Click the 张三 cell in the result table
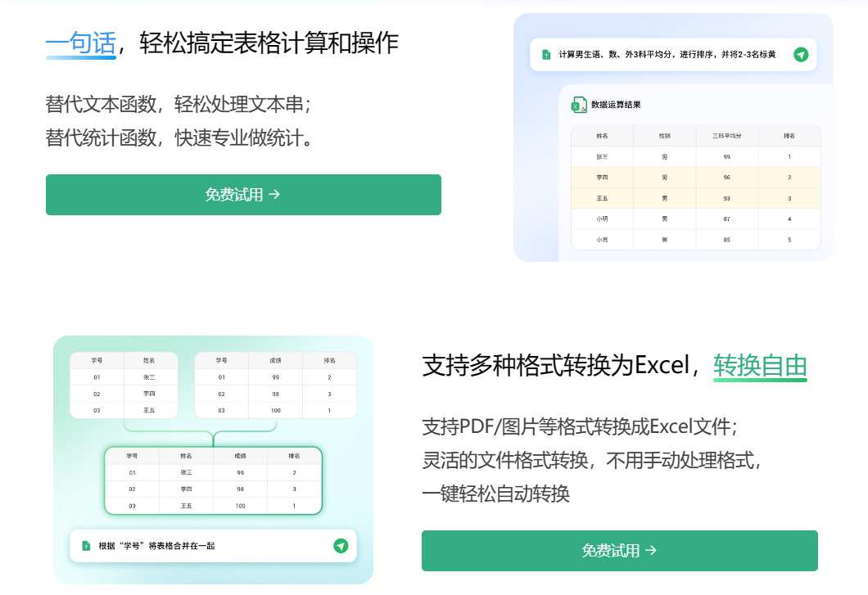Image resolution: width=868 pixels, height=595 pixels. tap(603, 156)
